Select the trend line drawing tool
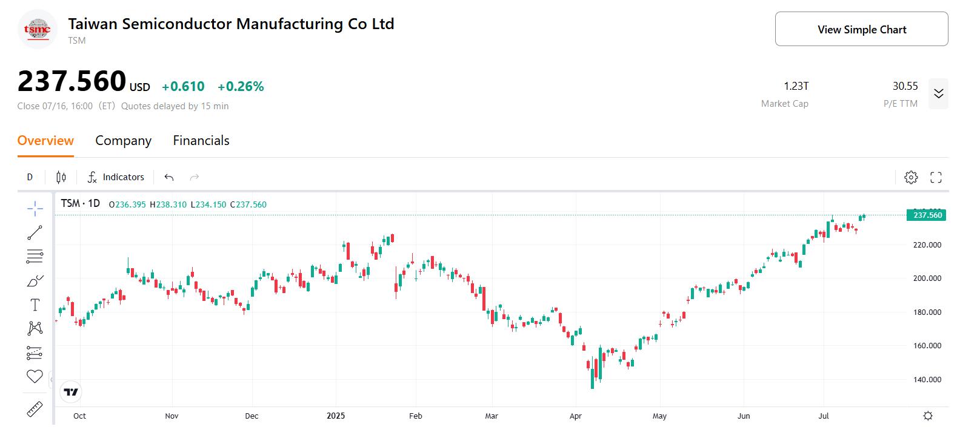This screenshot has width=980, height=432. (35, 232)
